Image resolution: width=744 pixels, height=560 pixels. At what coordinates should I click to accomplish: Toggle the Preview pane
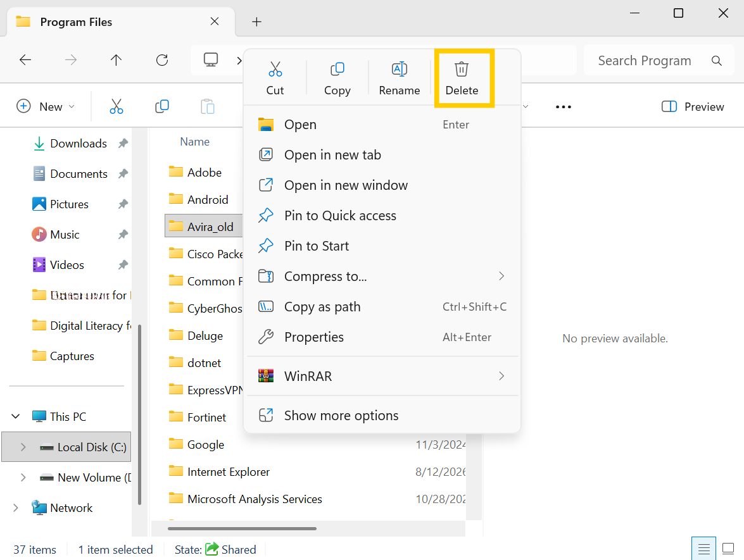tap(693, 107)
